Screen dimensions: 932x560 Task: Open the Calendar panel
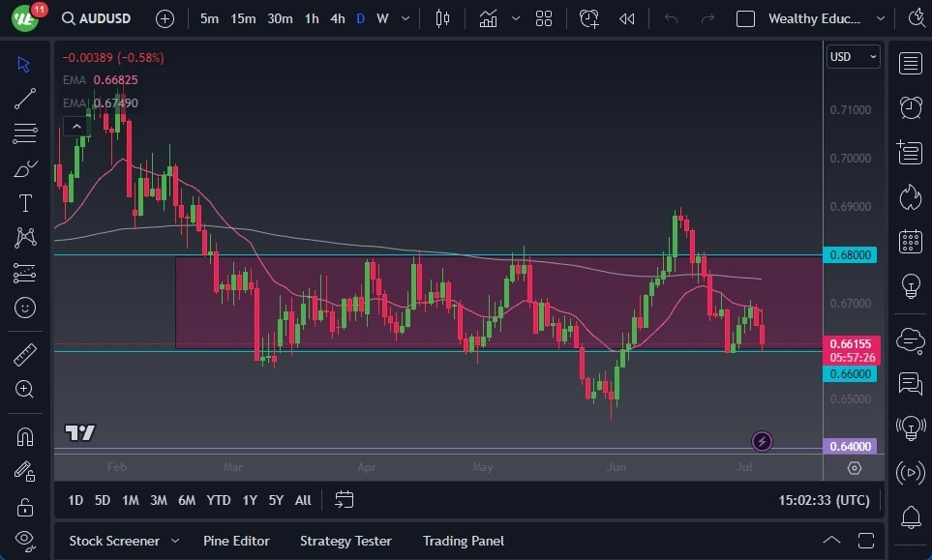(910, 240)
